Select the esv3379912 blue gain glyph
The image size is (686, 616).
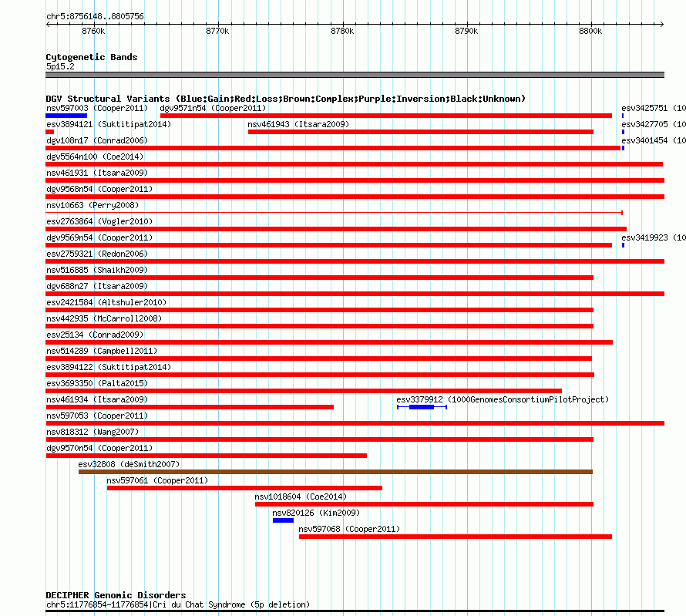(x=422, y=407)
